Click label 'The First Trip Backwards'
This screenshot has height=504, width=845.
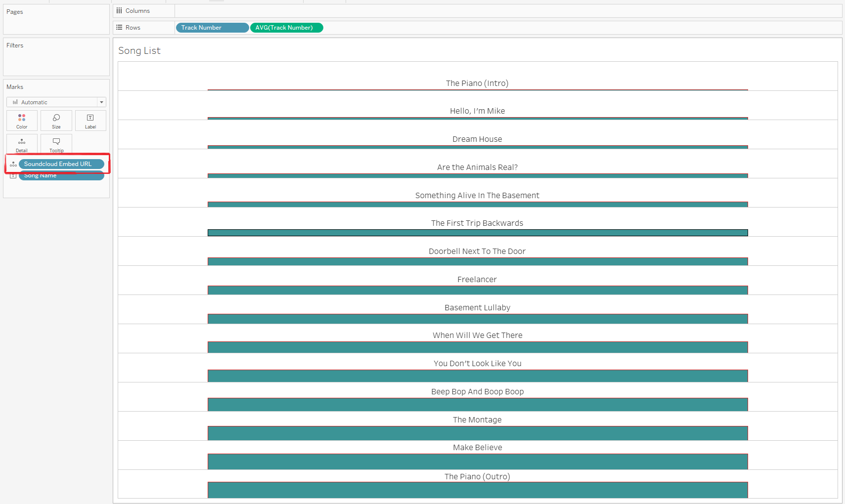(477, 223)
